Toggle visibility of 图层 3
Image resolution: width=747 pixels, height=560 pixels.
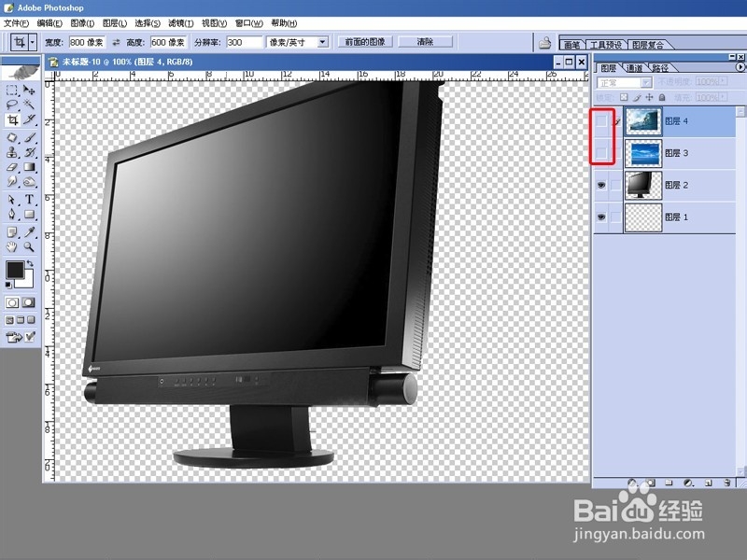coord(599,152)
